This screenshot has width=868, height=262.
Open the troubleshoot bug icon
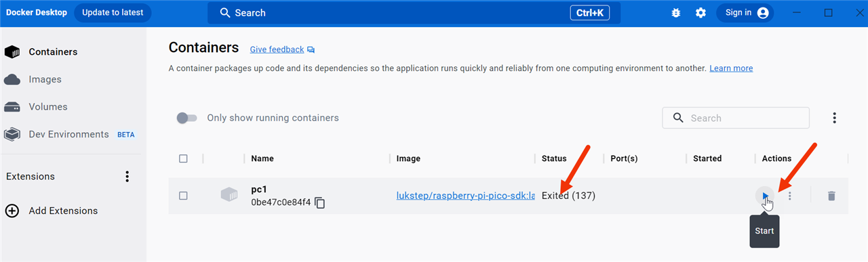[x=675, y=13]
